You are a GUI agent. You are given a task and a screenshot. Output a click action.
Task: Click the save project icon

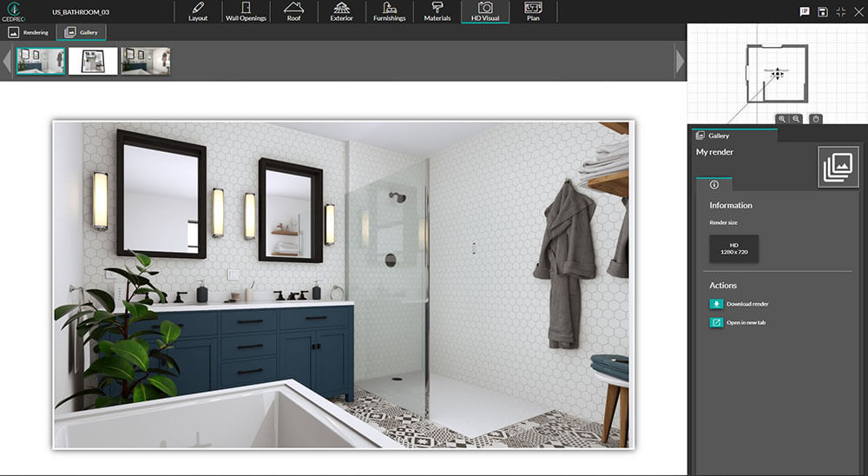point(823,11)
